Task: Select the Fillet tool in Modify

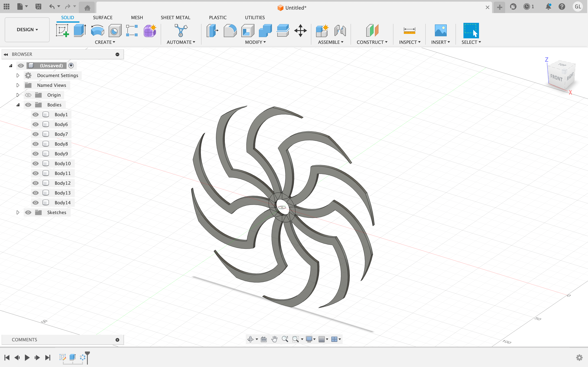Action: 230,31
